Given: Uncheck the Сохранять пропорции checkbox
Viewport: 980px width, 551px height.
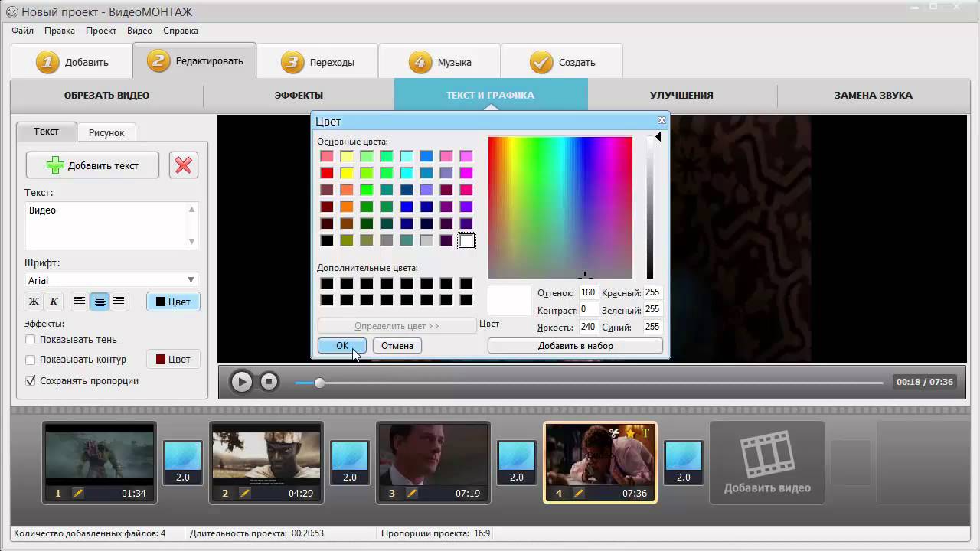Looking at the screenshot, I should click(31, 381).
